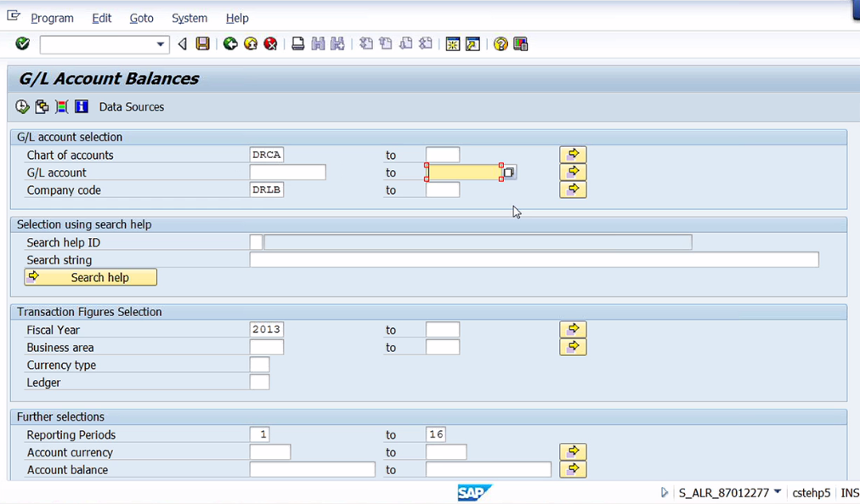The width and height of the screenshot is (860, 504).
Task: Open multiple selection for G/L account
Action: (573, 173)
